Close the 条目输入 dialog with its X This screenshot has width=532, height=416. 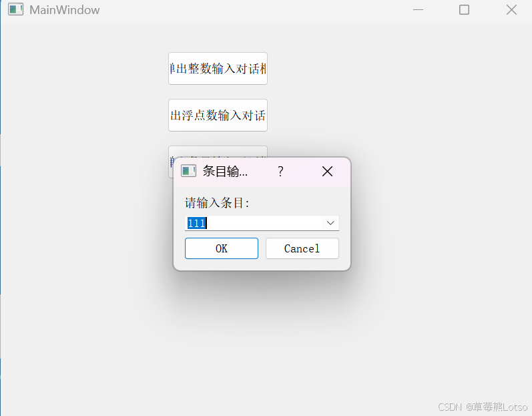328,172
